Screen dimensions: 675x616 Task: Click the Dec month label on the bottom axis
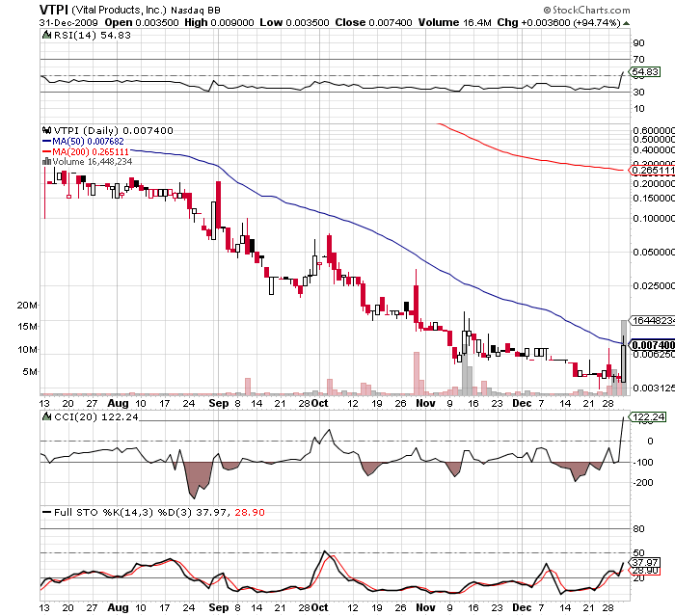coord(523,608)
